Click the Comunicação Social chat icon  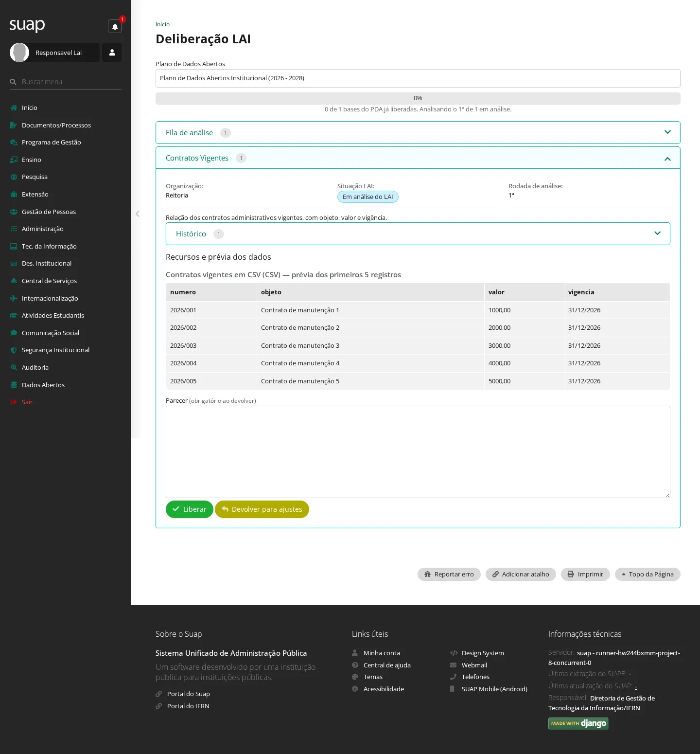tap(14, 333)
